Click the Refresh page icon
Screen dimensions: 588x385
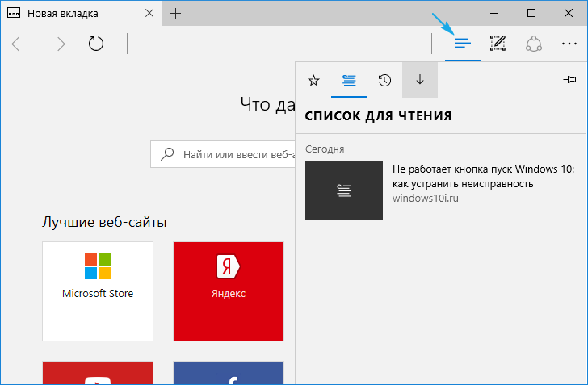click(x=96, y=44)
